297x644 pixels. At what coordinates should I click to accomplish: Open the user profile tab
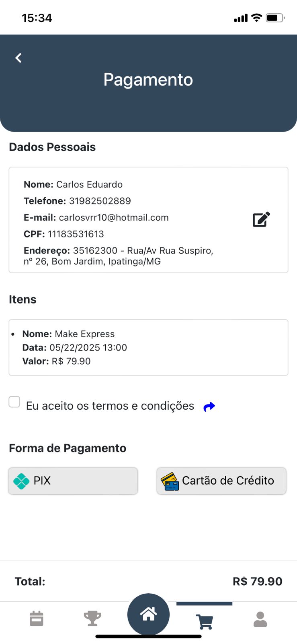[260, 619]
